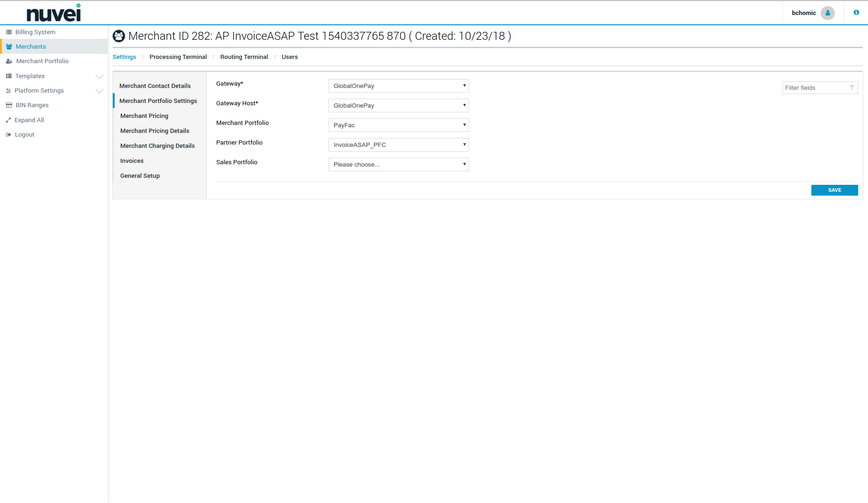Open the Partner Portfolio dropdown
The width and height of the screenshot is (868, 503).
click(399, 145)
